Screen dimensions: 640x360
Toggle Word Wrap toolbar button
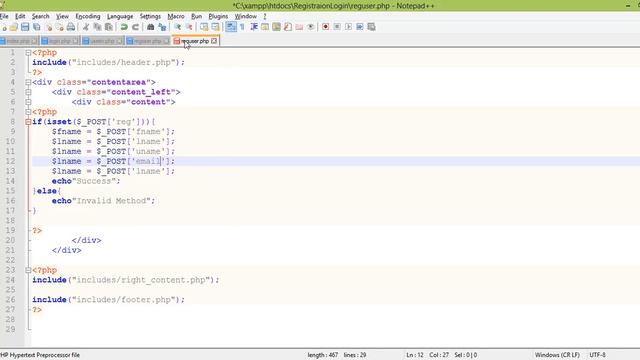click(231, 27)
